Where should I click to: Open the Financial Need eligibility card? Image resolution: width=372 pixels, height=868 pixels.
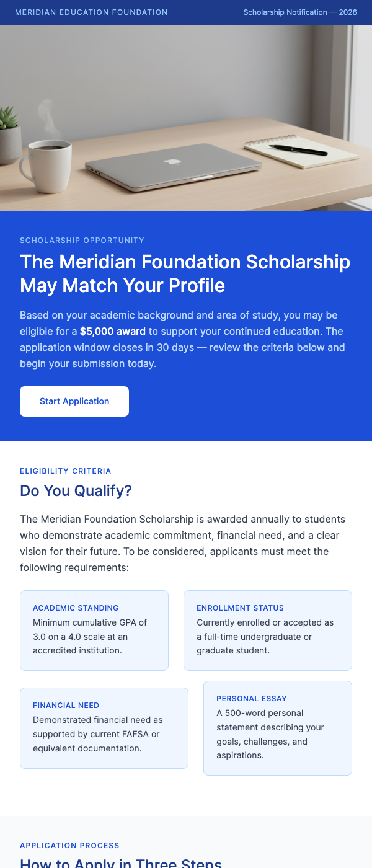coord(104,727)
